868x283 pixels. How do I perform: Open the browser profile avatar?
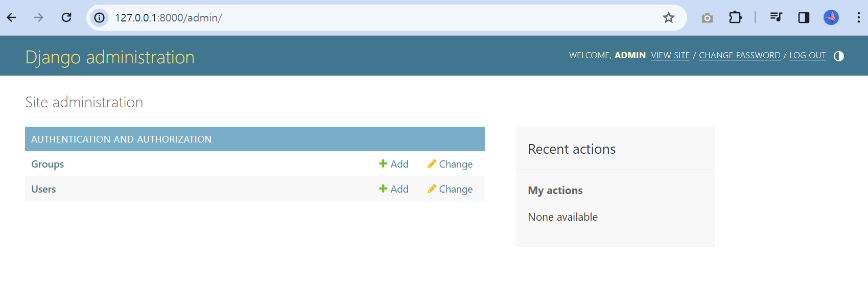[x=831, y=18]
